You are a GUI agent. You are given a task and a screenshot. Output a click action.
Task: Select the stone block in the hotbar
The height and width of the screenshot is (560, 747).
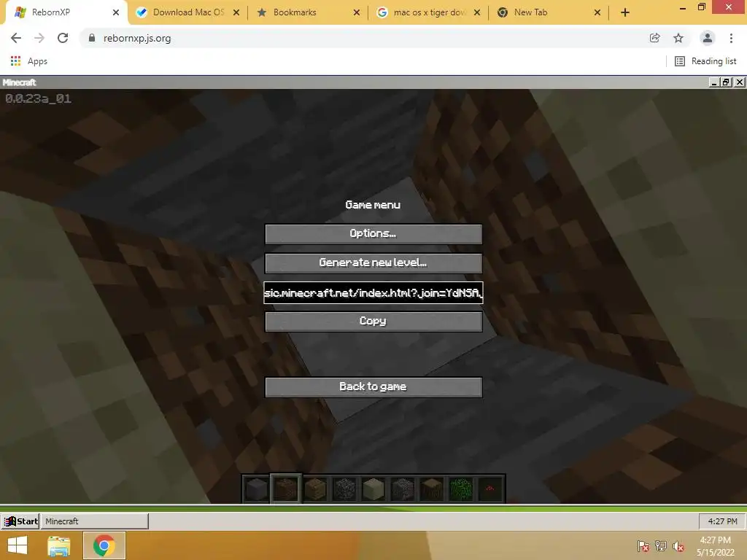coord(256,489)
